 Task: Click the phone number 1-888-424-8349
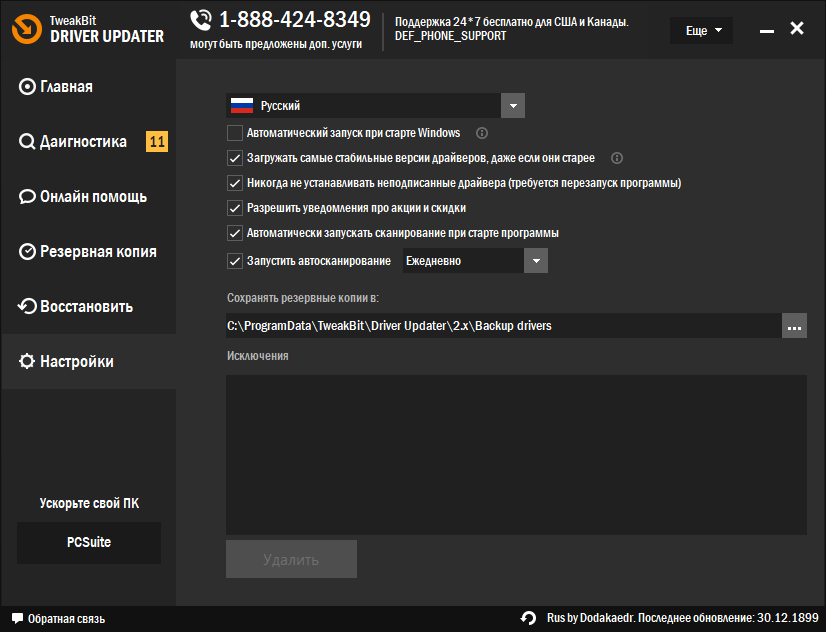click(294, 19)
